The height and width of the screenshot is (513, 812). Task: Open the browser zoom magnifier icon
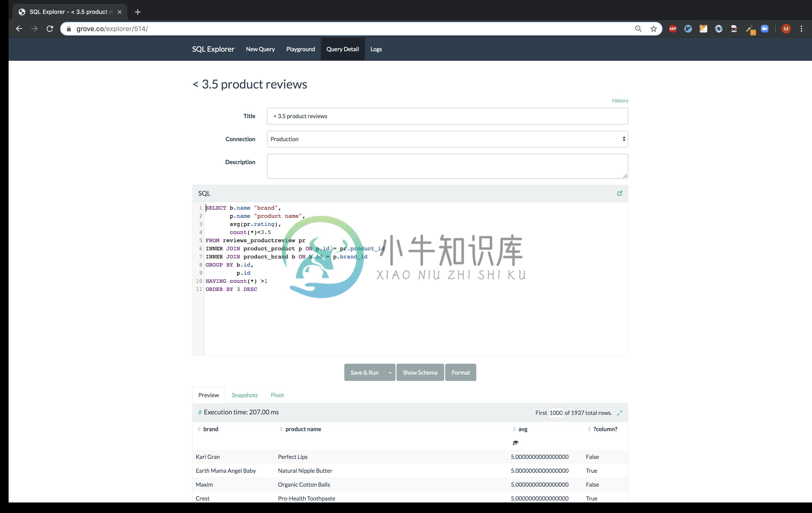tap(638, 29)
